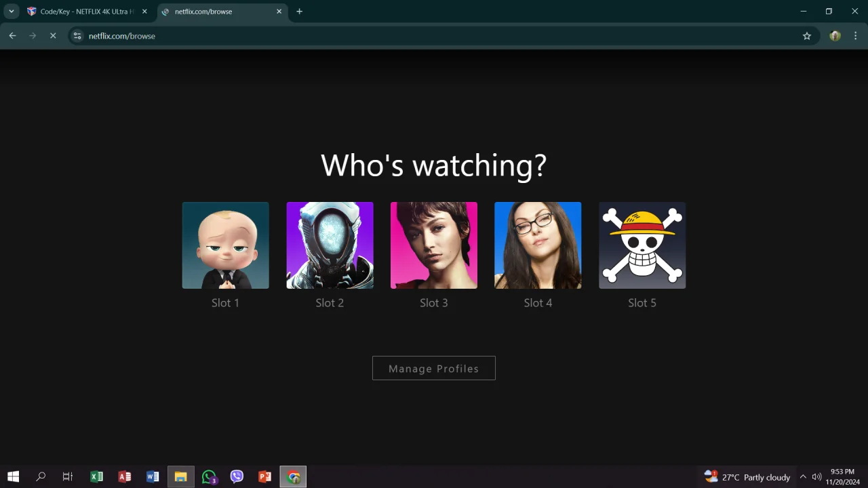The image size is (868, 488).
Task: Click the address bar showing netflix.com/browse
Action: (x=443, y=36)
